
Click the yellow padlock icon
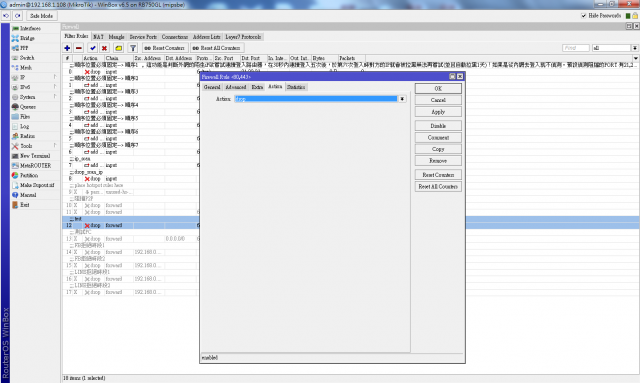tap(635, 16)
